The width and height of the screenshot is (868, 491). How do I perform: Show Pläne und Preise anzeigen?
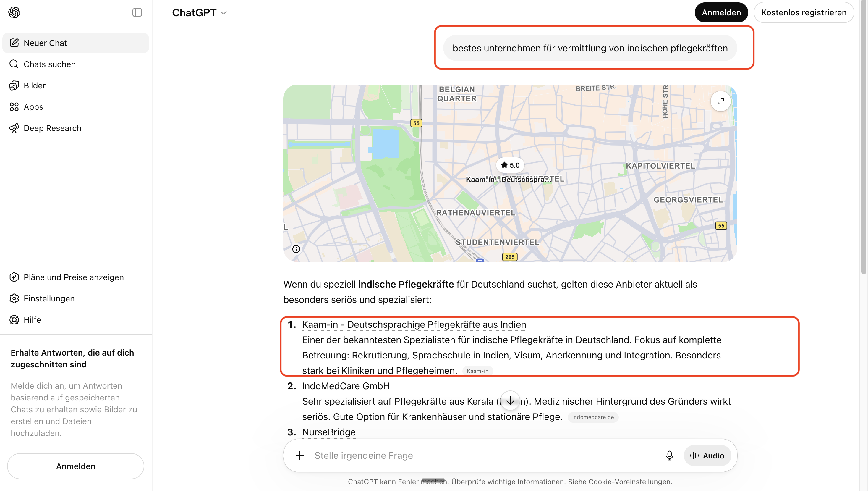pos(75,277)
